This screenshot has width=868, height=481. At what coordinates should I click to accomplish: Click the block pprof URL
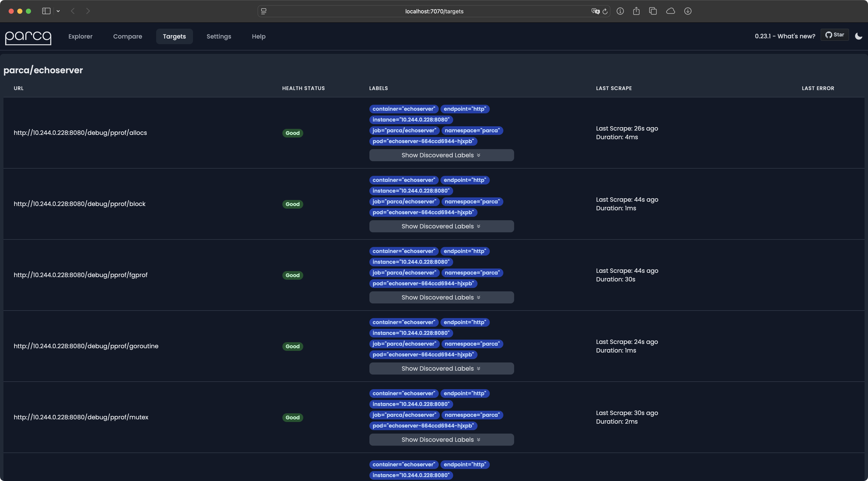pyautogui.click(x=79, y=204)
